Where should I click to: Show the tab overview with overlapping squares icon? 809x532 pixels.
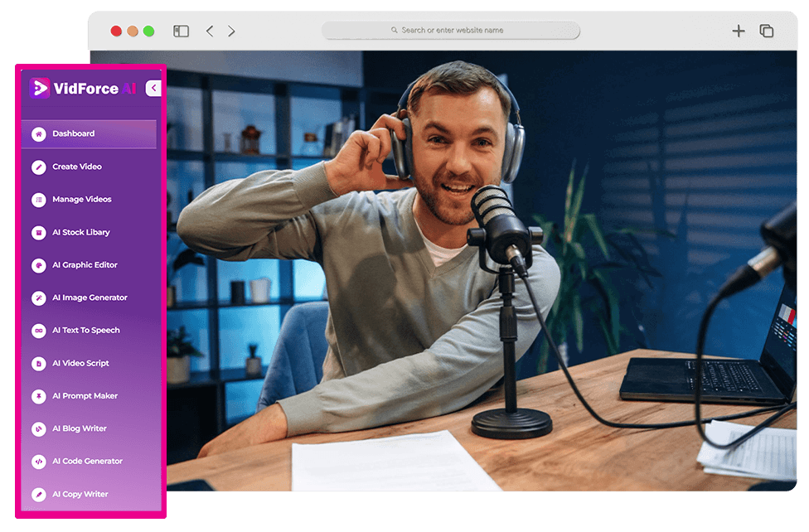[767, 31]
